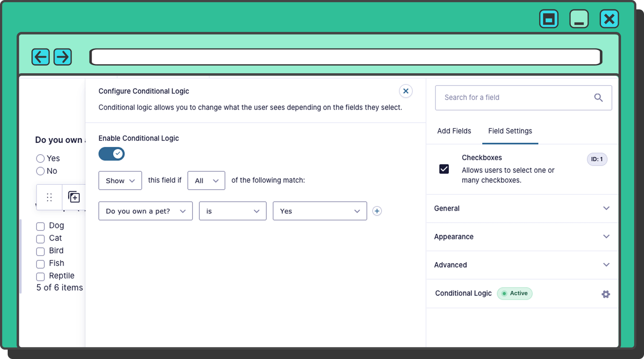Click the browser forward arrow
The height and width of the screenshot is (359, 644).
(x=63, y=57)
